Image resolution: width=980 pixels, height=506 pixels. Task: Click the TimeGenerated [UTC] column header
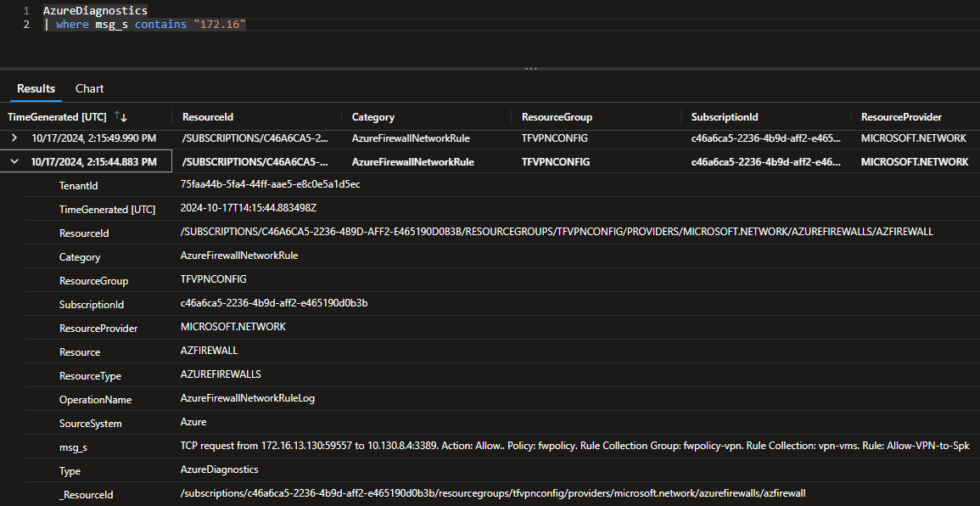(55, 116)
